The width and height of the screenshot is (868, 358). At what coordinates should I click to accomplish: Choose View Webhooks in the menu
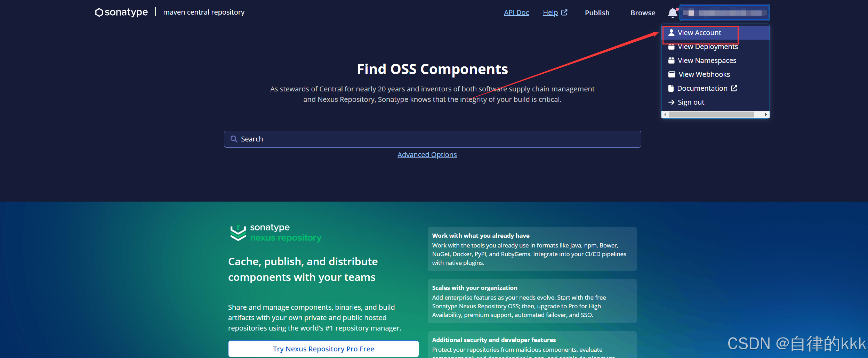(x=716, y=74)
